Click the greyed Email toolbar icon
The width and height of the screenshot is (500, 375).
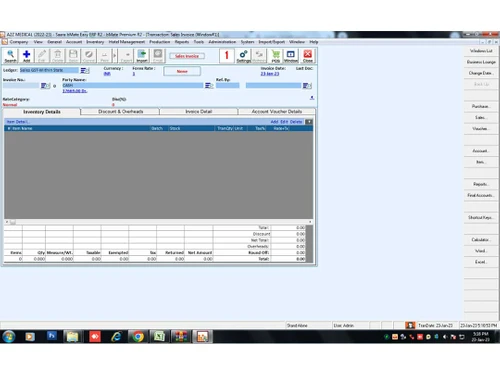(x=158, y=56)
